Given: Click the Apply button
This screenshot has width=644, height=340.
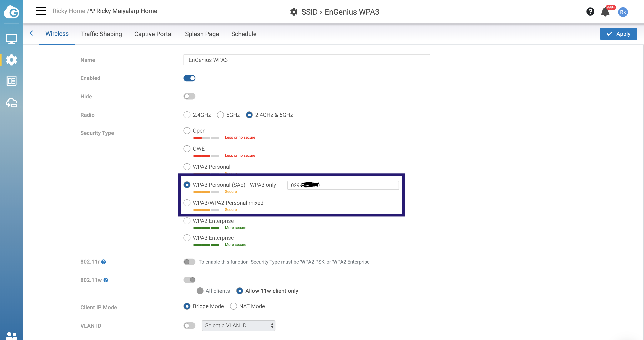Looking at the screenshot, I should pyautogui.click(x=618, y=34).
